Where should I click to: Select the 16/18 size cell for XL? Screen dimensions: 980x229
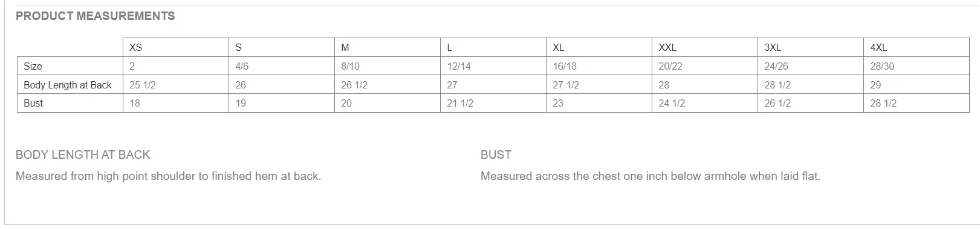[x=599, y=66]
